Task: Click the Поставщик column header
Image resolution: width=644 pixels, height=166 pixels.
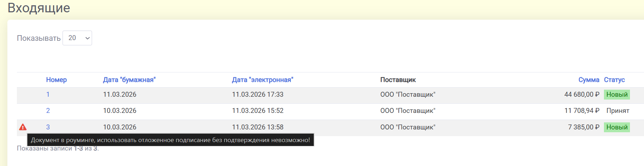Action: 398,80
